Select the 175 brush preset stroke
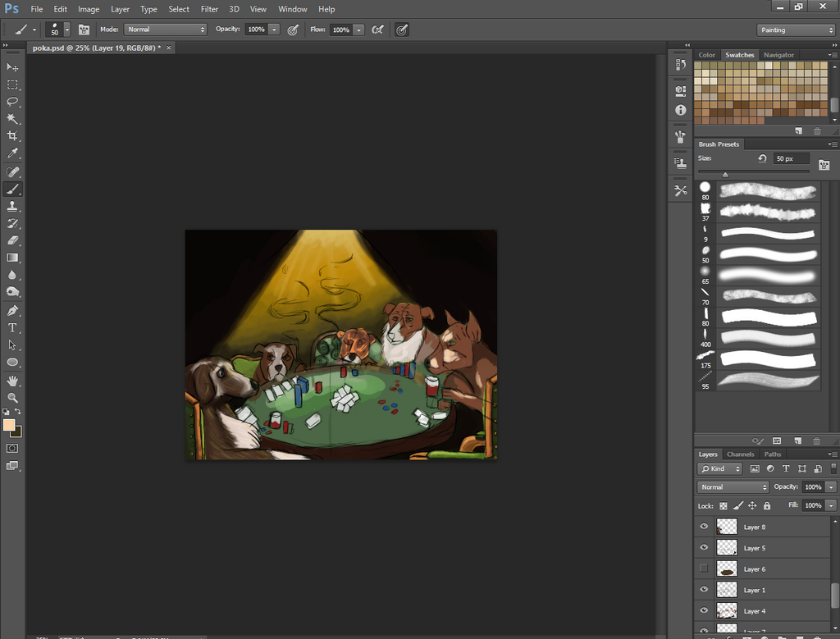 tap(768, 358)
